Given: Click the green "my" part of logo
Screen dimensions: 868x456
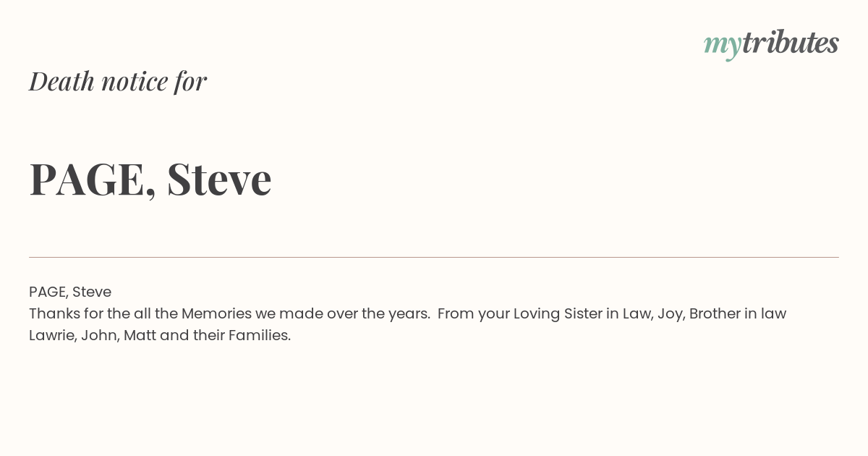Looking at the screenshot, I should [723, 46].
